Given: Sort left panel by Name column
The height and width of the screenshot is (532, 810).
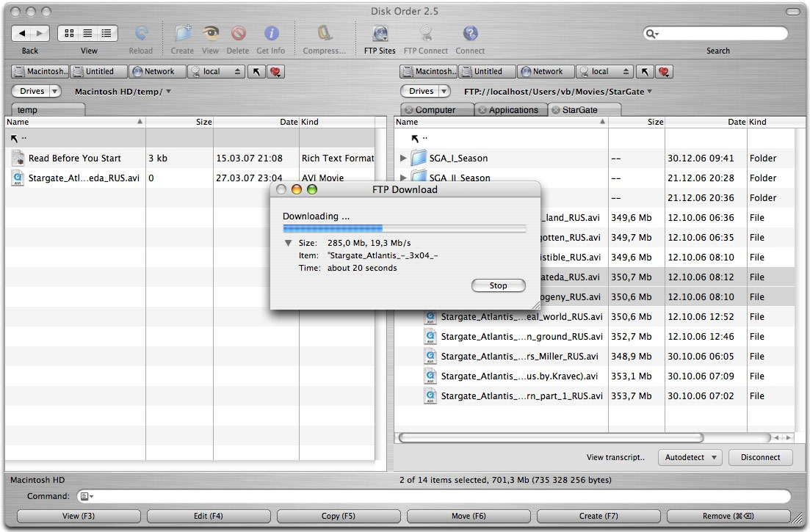Looking at the screenshot, I should [76, 123].
